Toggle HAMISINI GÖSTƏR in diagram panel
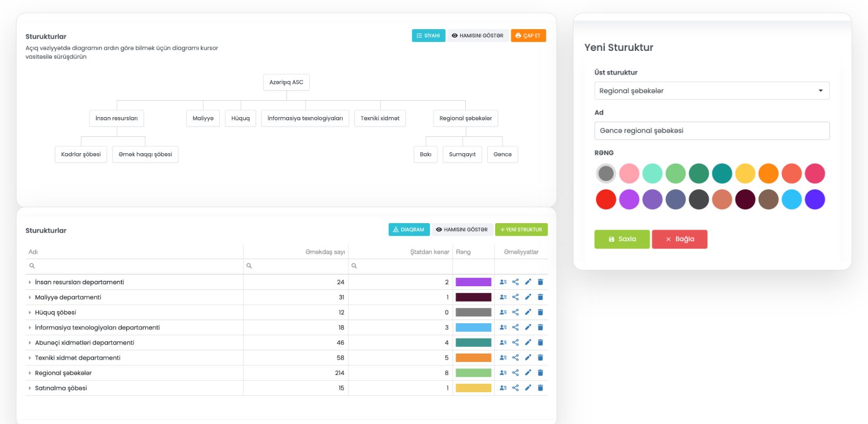Screen dimensions: 868x424 point(478,36)
